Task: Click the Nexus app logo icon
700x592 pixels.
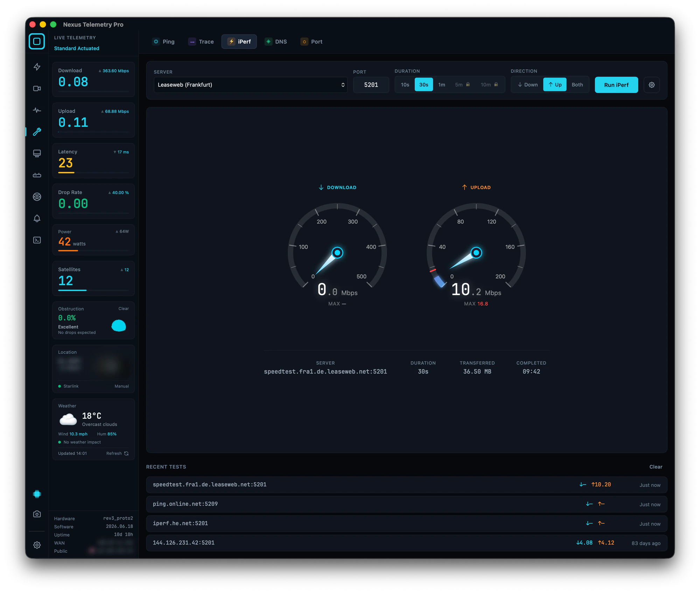Action: (x=37, y=41)
